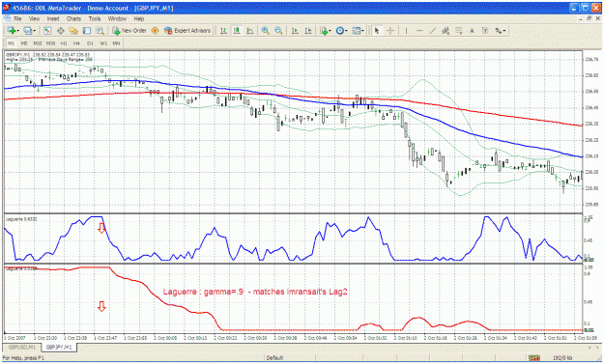
Task: Open the Templates dropdown arrow
Action: pyautogui.click(x=362, y=31)
